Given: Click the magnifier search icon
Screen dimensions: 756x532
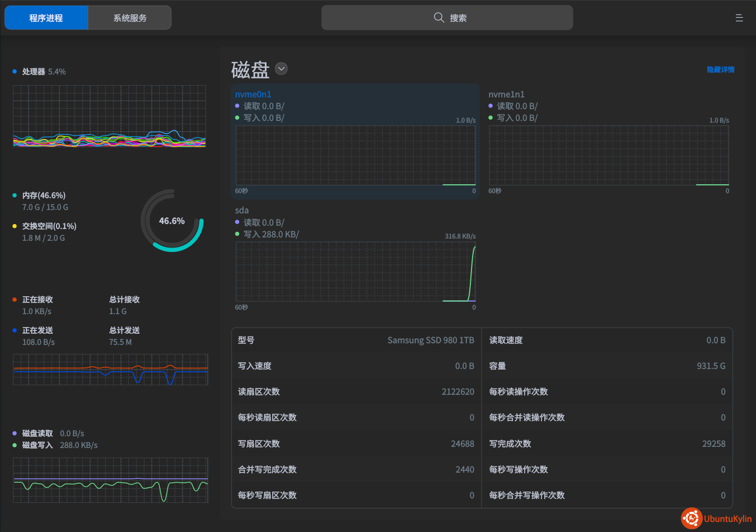Looking at the screenshot, I should pos(439,18).
